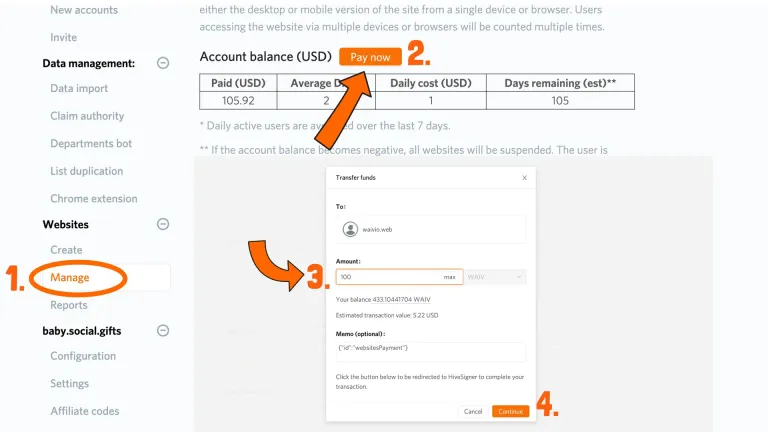Open the Affiliate codes page
Viewport: 768px width, 432px height.
click(x=85, y=411)
